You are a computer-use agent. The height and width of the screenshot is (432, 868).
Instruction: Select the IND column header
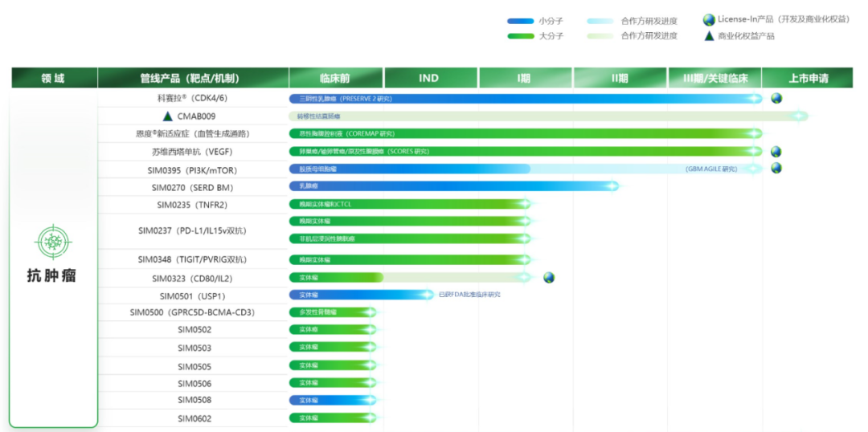point(429,78)
